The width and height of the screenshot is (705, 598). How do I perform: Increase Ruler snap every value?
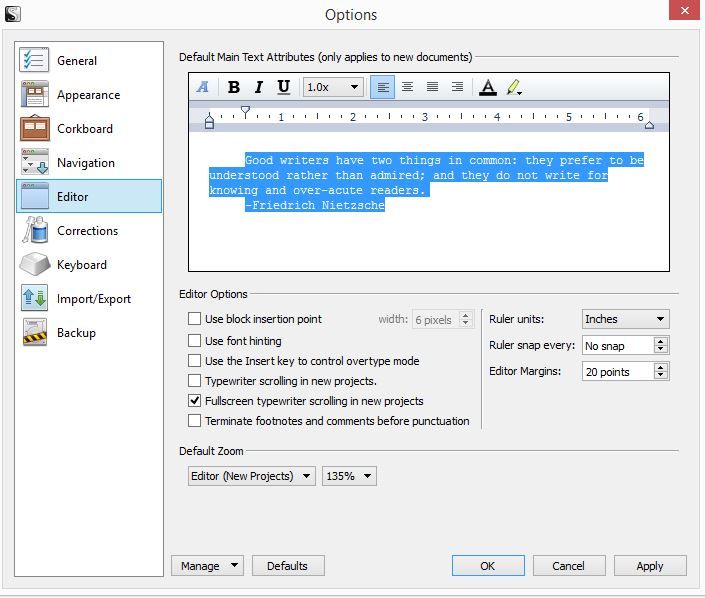(x=660, y=341)
